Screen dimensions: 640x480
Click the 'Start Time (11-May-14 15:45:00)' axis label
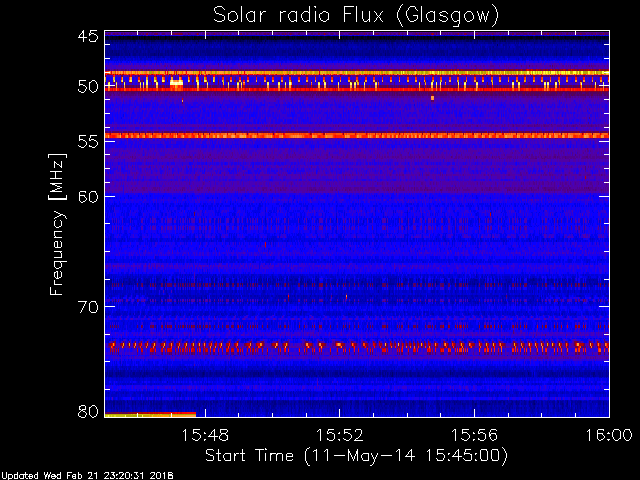tap(356, 456)
